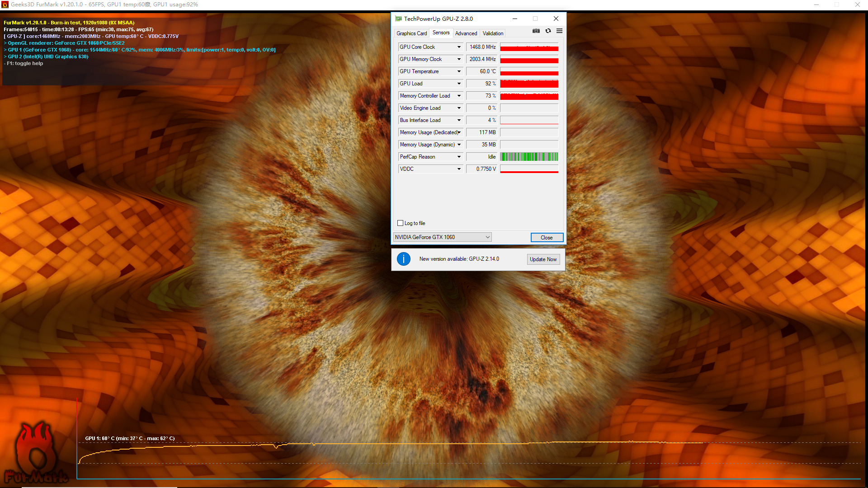The width and height of the screenshot is (868, 488).
Task: Click the Close button in GPU-Z
Action: click(x=547, y=238)
